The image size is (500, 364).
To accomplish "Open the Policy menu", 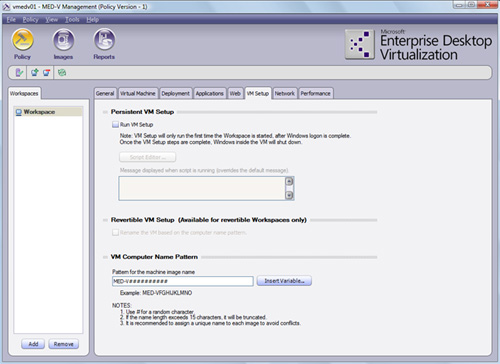I will coord(30,20).
